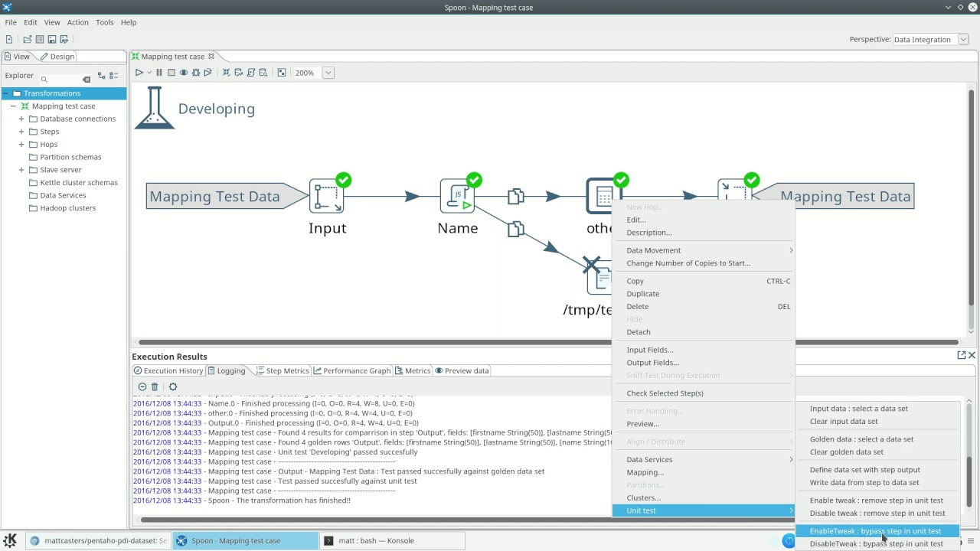980x551 pixels.
Task: Select Kettle cluster schemas in tree
Action: tap(79, 183)
